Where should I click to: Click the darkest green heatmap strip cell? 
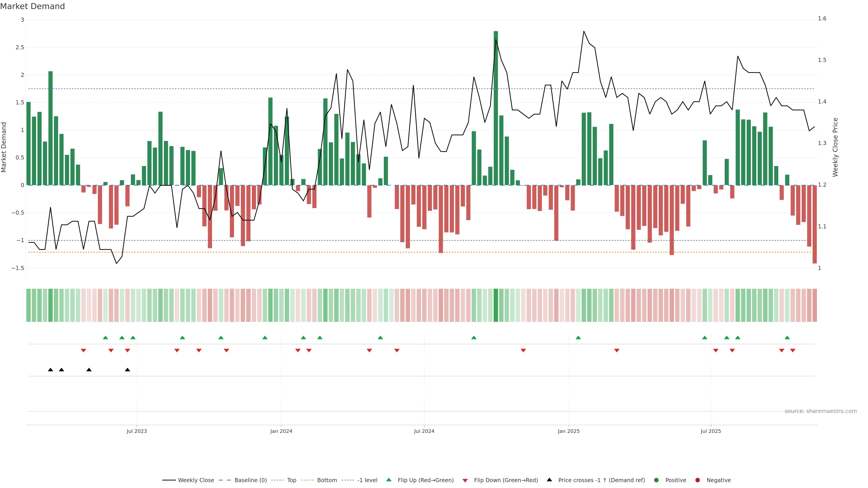[496, 305]
